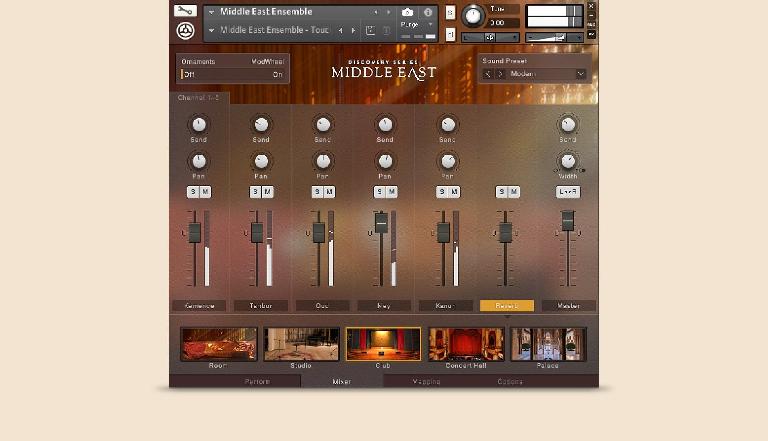
Task: Click the previous sound preset arrow
Action: pyautogui.click(x=487, y=74)
